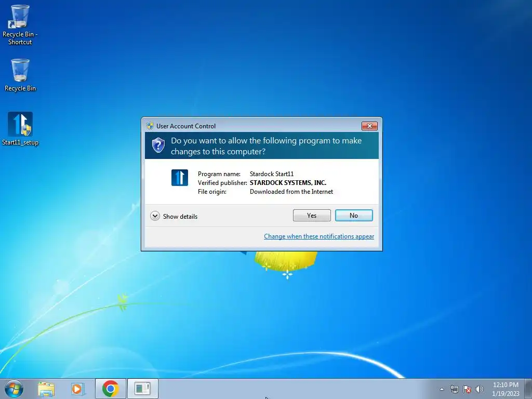The height and width of the screenshot is (399, 532).
Task: Click No in User Account Control
Action: click(x=354, y=216)
